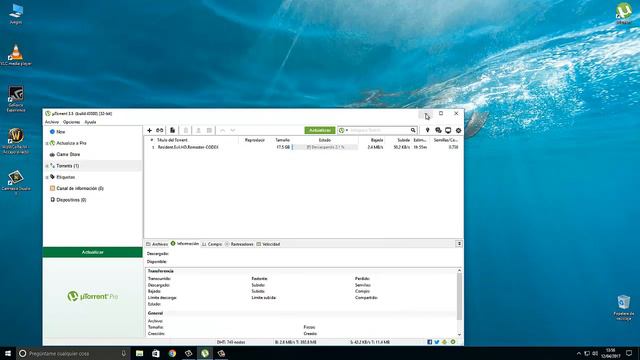640x360 pixels.
Task: Click the uTorrent Pro banner logo
Action: (x=93, y=296)
